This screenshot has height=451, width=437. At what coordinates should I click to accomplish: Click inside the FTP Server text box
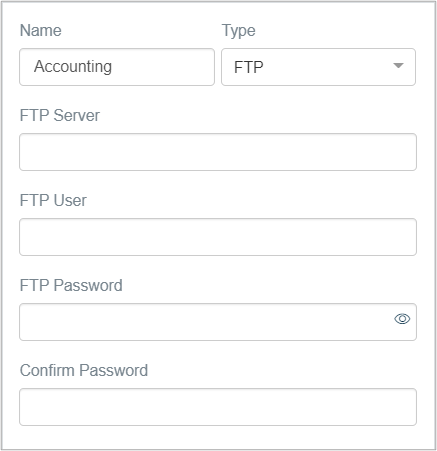218,152
